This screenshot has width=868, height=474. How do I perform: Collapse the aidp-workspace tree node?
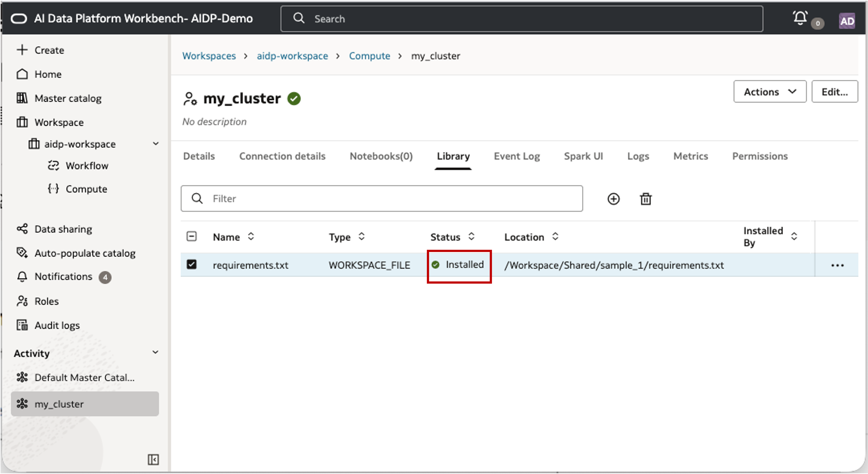[x=155, y=144]
